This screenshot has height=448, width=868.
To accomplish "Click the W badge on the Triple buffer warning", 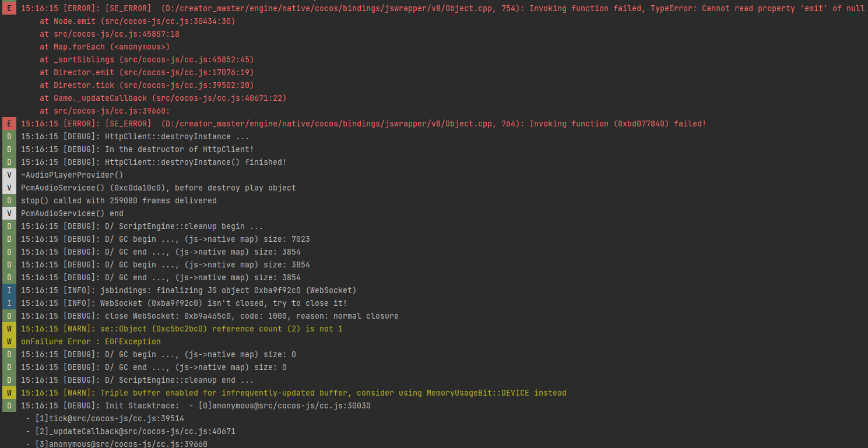I will (9, 393).
